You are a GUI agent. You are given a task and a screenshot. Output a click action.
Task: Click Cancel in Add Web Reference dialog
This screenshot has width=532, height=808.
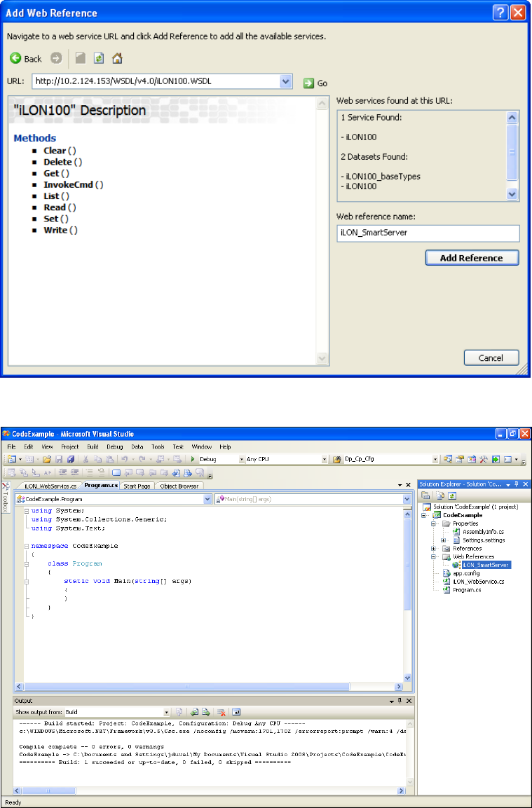click(491, 357)
